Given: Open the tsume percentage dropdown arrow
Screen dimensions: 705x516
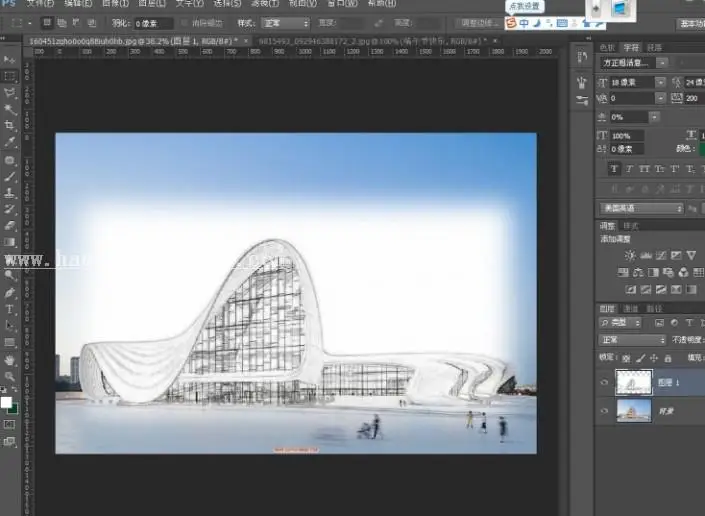Looking at the screenshot, I should (x=654, y=117).
